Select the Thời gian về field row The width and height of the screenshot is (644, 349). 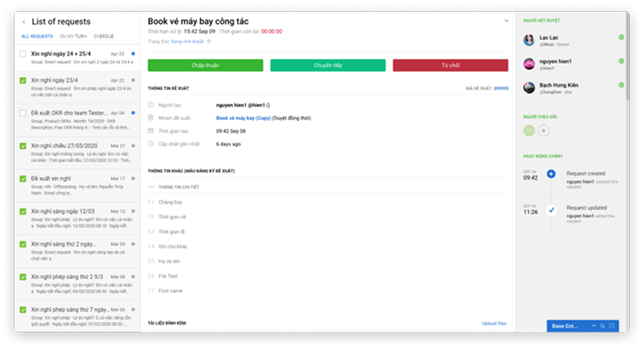click(328, 217)
